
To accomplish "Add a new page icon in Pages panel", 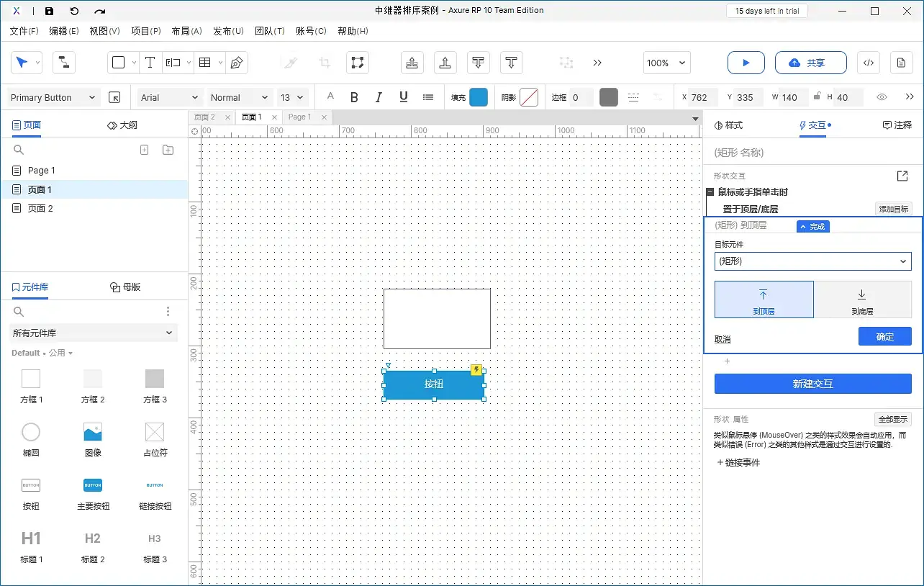I will point(144,150).
